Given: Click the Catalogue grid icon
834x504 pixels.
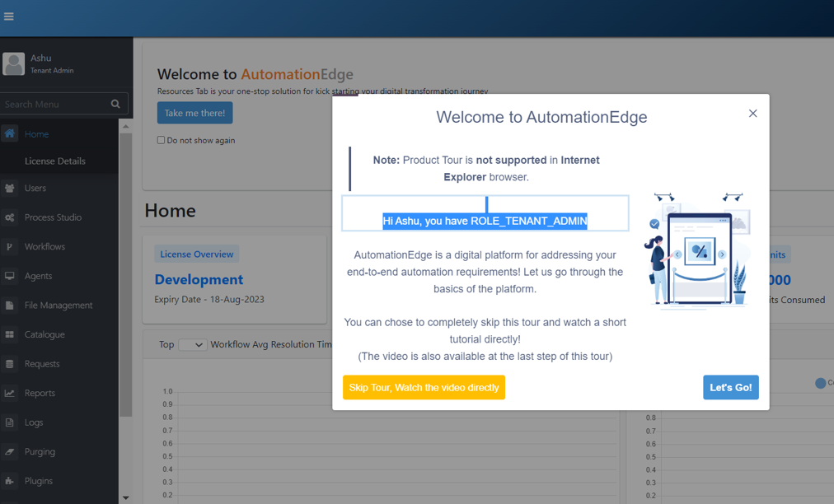Looking at the screenshot, I should (x=10, y=334).
